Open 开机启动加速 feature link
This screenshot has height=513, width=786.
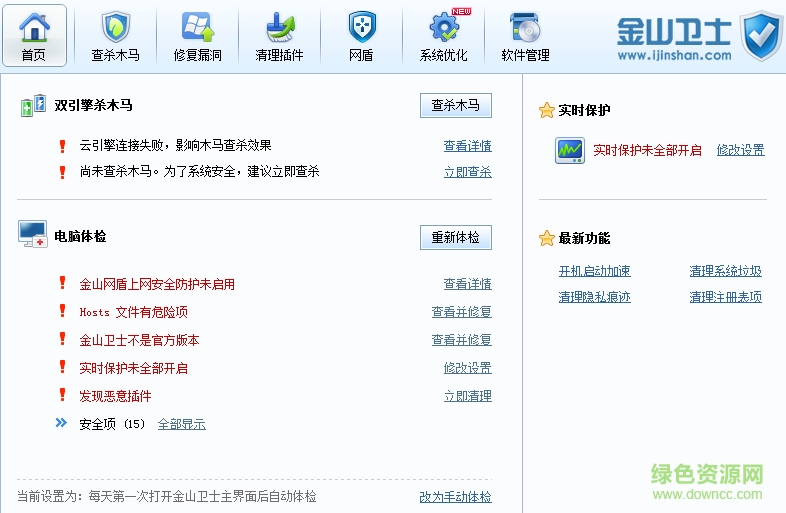tap(594, 271)
